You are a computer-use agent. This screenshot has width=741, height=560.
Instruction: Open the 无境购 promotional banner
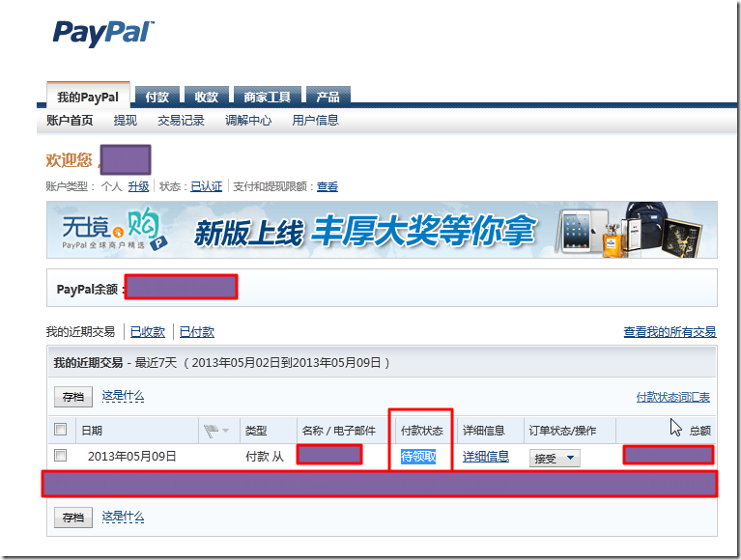pyautogui.click(x=382, y=230)
